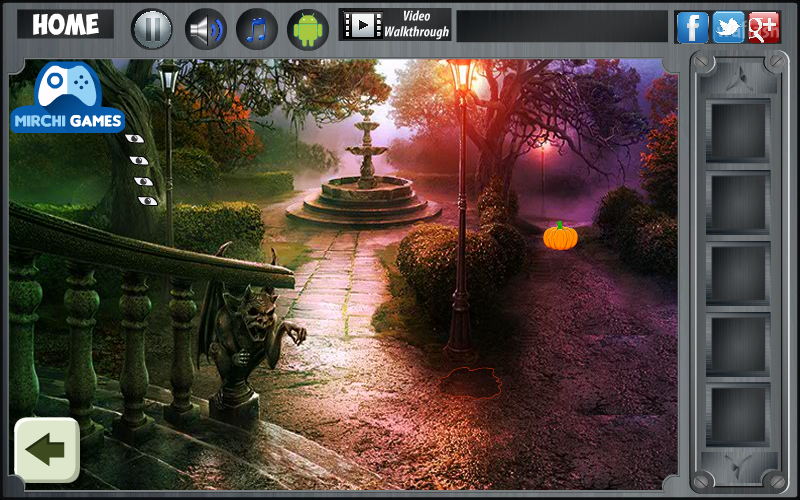
Task: Click the outlined shape on the ground
Action: [x=469, y=383]
